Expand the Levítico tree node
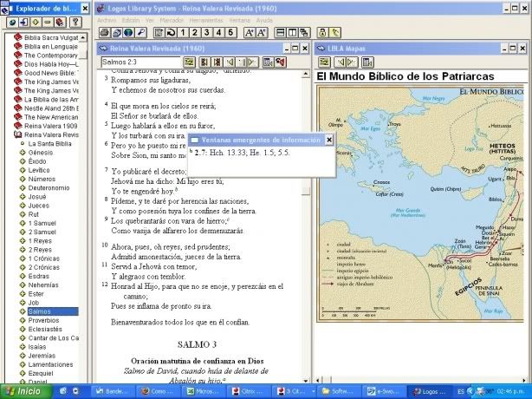The image size is (532, 399). [23, 170]
